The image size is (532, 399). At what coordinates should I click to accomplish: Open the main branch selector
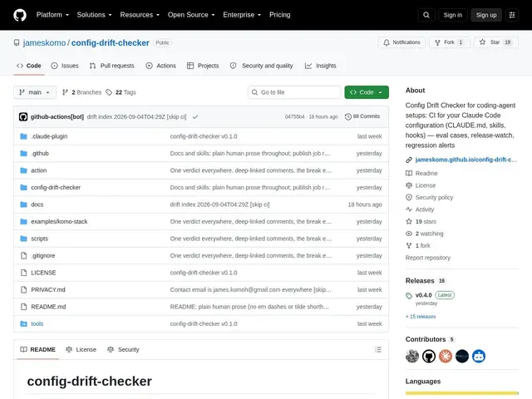click(x=35, y=92)
